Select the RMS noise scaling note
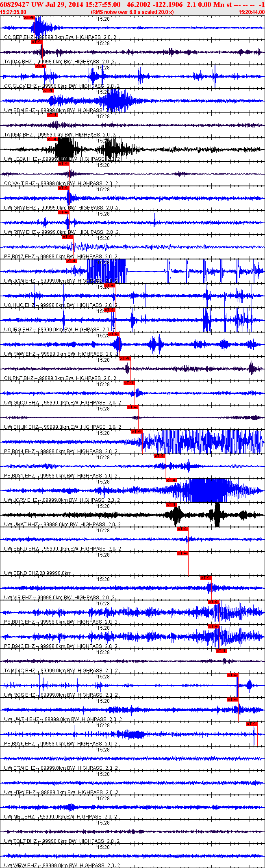265x868 pixels. [x=132, y=12]
